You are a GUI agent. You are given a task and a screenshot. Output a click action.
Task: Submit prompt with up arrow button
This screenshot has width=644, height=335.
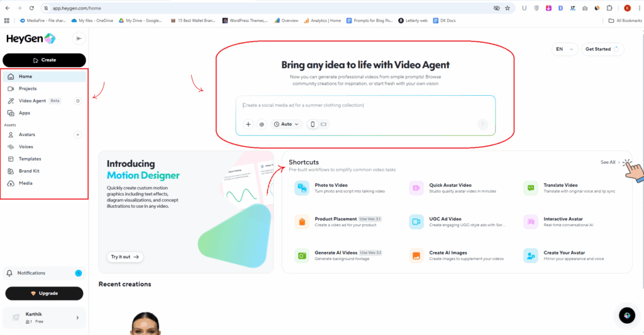pyautogui.click(x=483, y=124)
